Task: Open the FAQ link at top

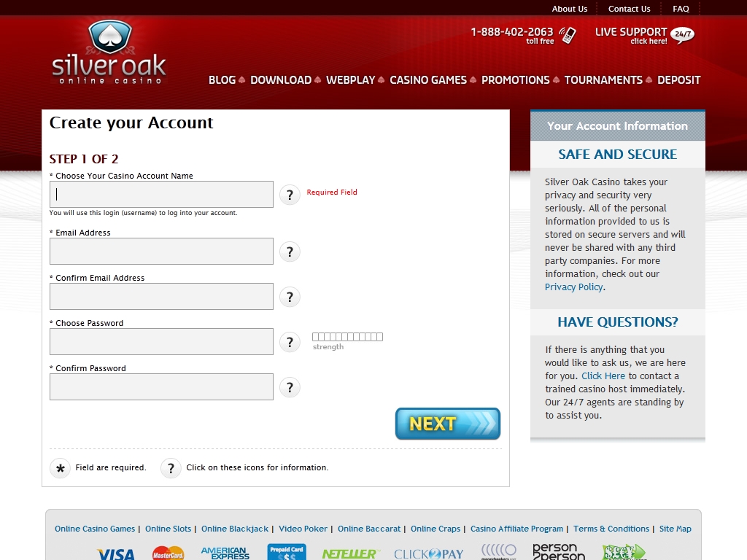Action: (681, 9)
